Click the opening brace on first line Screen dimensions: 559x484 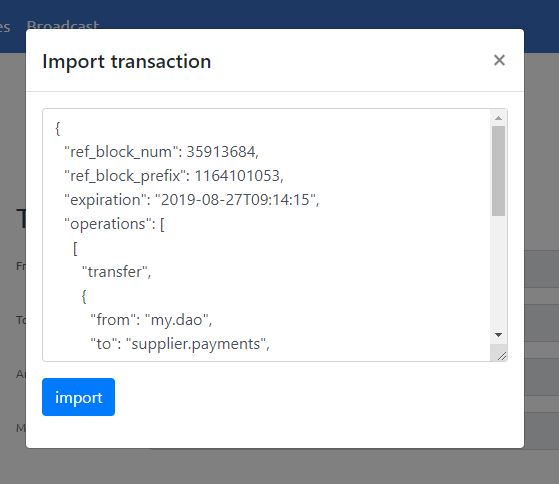point(57,128)
